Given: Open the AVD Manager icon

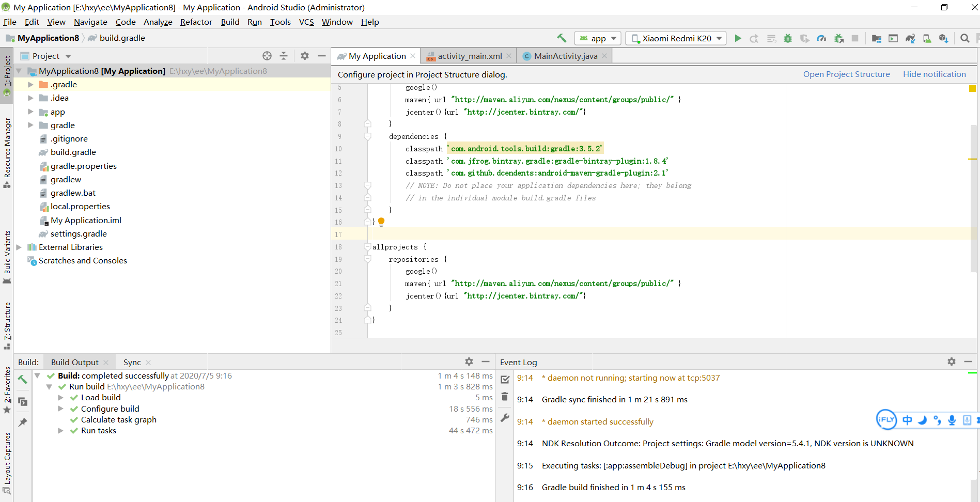Looking at the screenshot, I should (927, 38).
